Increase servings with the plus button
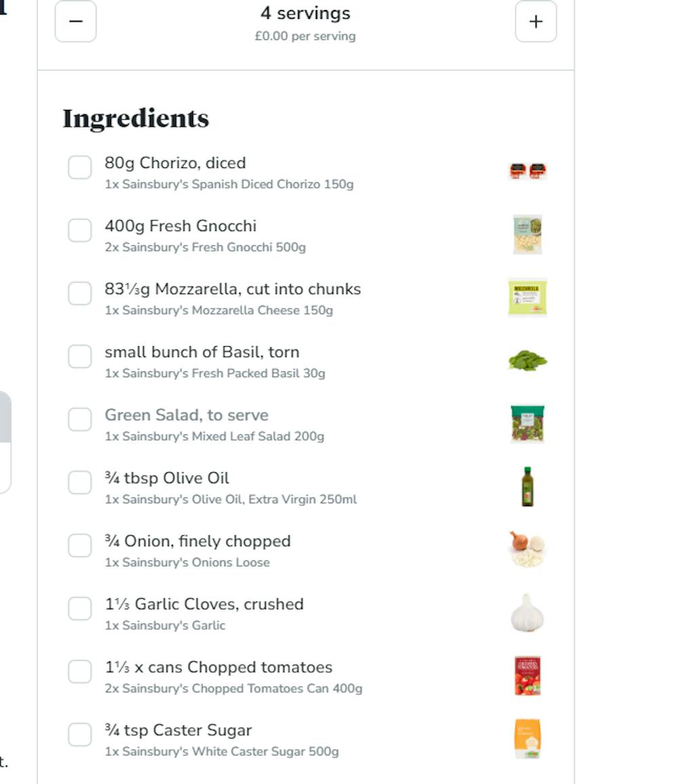The image size is (678, 784). 536,21
